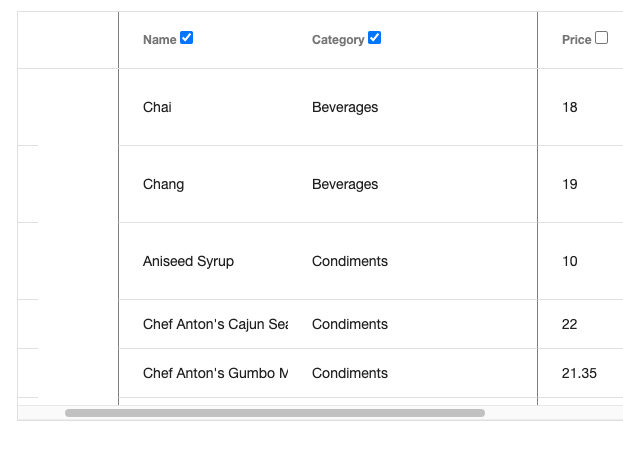This screenshot has height=470, width=623.
Task: Click Condiments in Cajun Seasoning row
Action: click(350, 324)
